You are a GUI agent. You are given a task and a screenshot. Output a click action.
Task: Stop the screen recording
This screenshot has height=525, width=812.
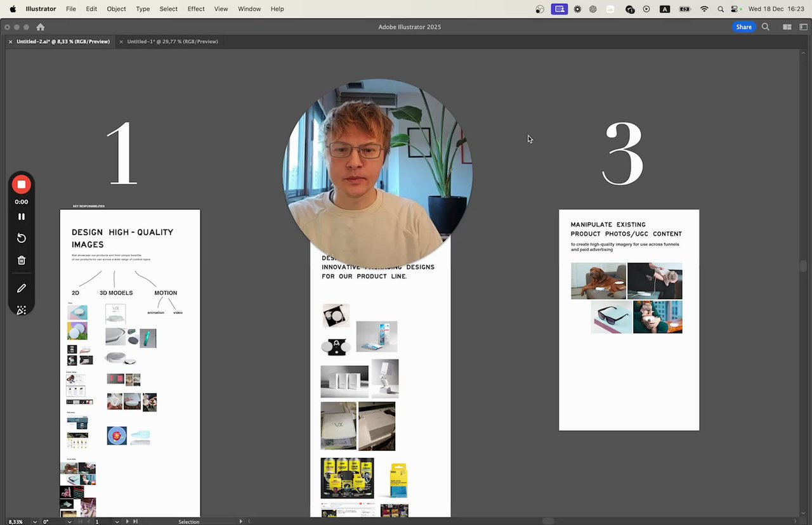coord(22,185)
